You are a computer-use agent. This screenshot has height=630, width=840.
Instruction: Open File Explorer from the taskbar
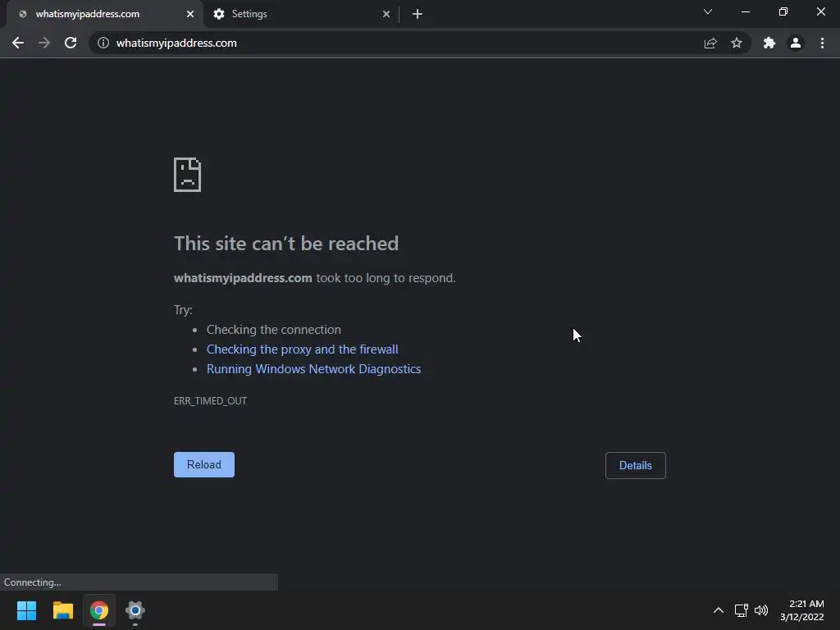coord(62,610)
